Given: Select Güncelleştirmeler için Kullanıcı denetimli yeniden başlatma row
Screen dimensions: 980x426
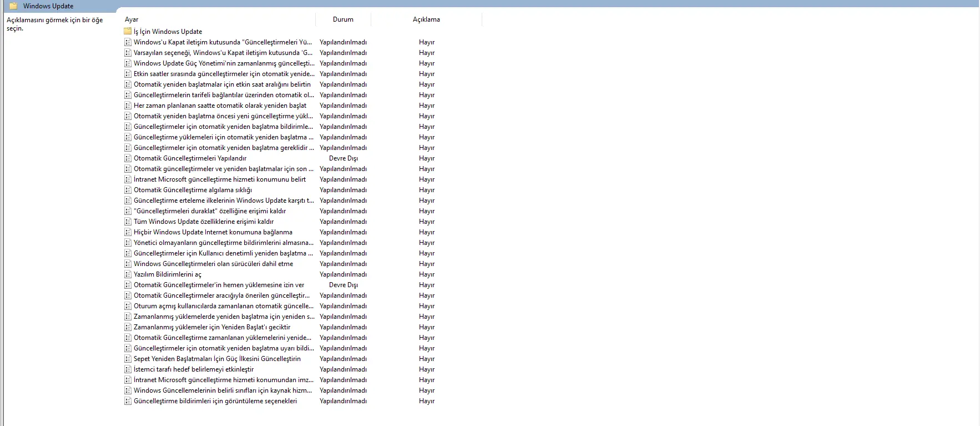Looking at the screenshot, I should pyautogui.click(x=223, y=253).
